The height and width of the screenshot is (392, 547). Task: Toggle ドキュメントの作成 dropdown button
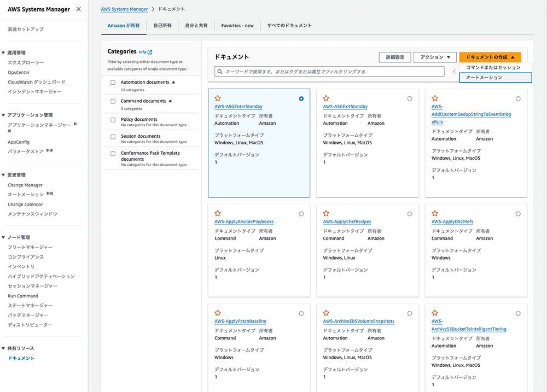click(x=490, y=57)
